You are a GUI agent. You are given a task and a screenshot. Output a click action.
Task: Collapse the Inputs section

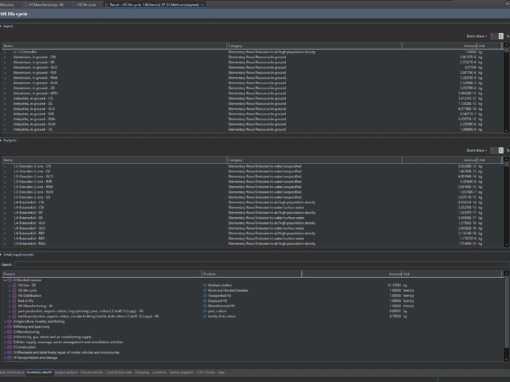[x=1, y=26]
